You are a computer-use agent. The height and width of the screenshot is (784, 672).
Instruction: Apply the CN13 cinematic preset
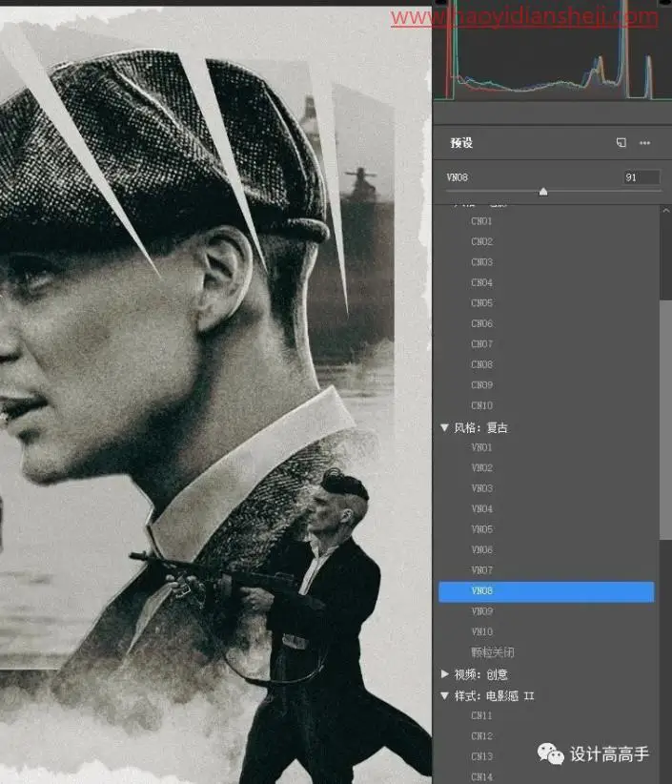pyautogui.click(x=481, y=757)
